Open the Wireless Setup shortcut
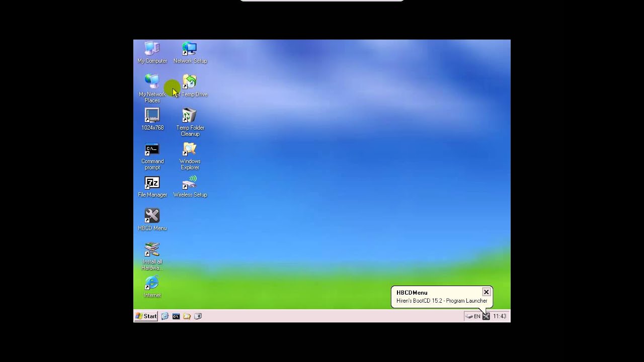644x362 pixels. [190, 187]
